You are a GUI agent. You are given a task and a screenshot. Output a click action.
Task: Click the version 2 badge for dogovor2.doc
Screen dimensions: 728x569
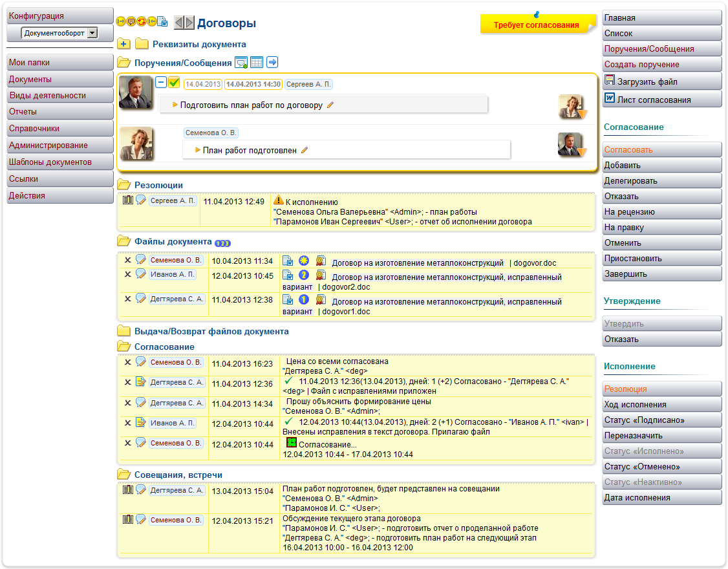(x=303, y=275)
